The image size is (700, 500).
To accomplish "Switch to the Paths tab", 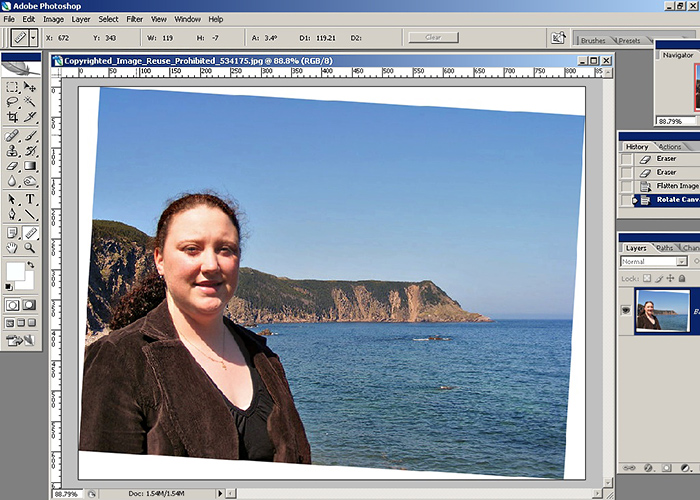I will tap(665, 248).
